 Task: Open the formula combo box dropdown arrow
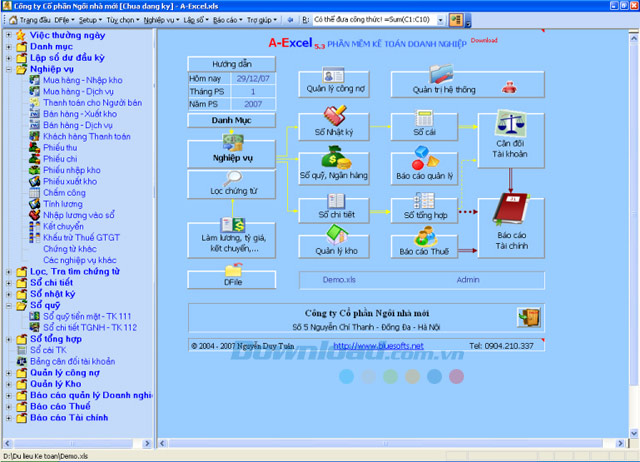coord(440,19)
